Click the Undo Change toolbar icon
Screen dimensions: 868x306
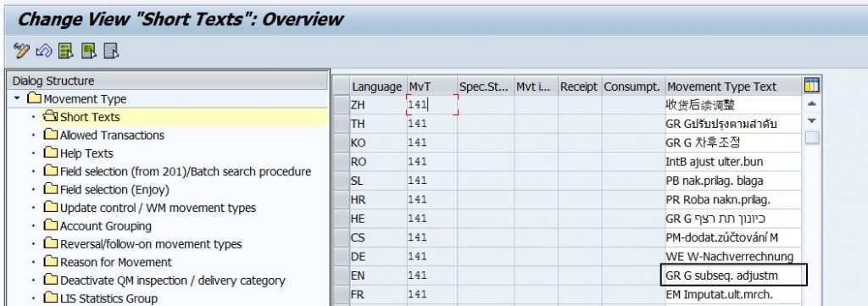(x=44, y=52)
